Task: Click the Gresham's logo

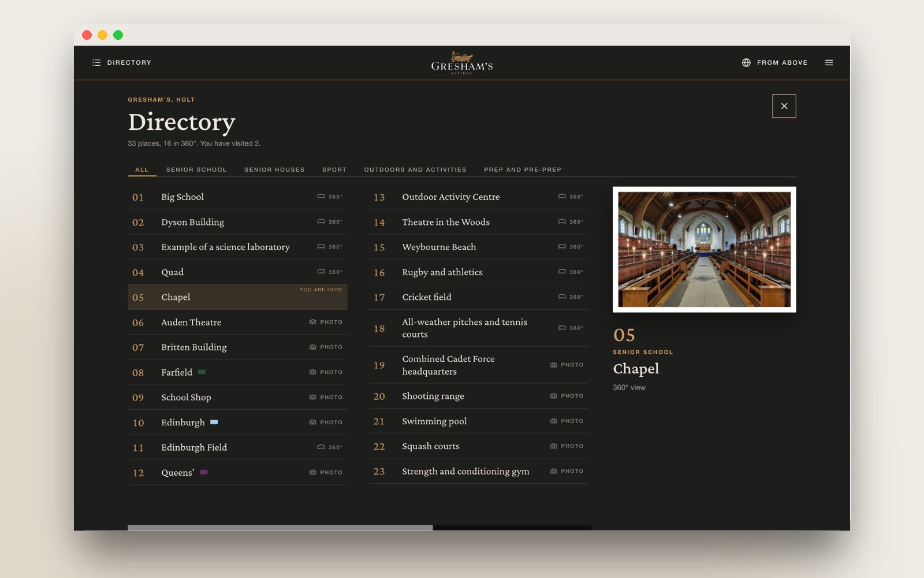Action: coord(462,63)
